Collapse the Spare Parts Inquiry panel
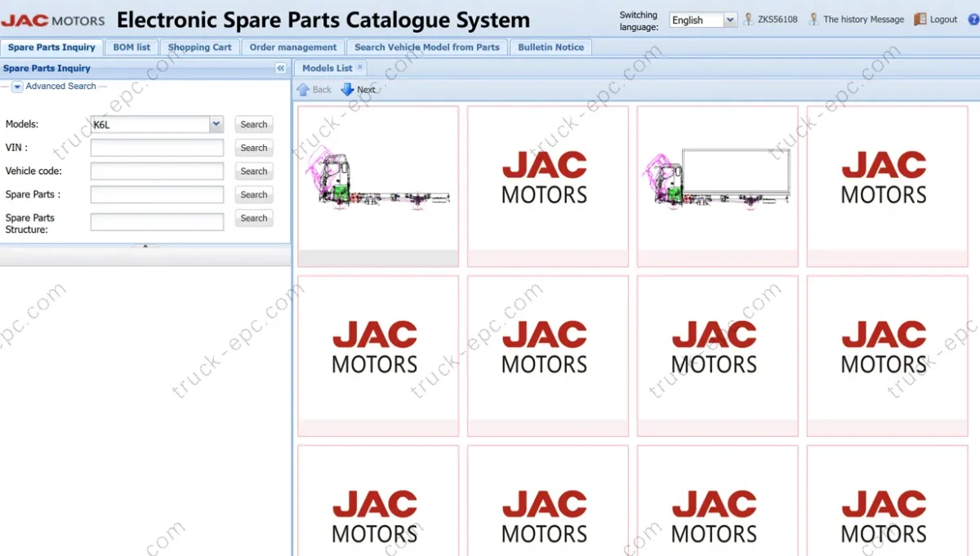980x556 pixels. pos(281,69)
